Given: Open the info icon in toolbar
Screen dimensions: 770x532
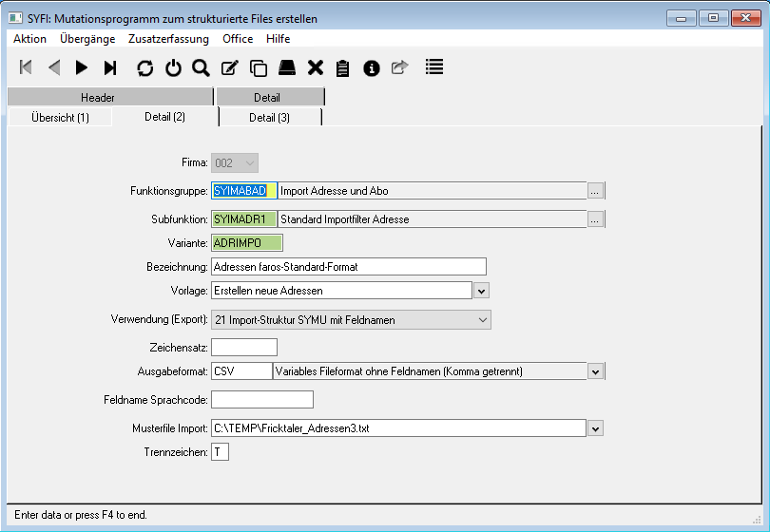Looking at the screenshot, I should coord(372,67).
